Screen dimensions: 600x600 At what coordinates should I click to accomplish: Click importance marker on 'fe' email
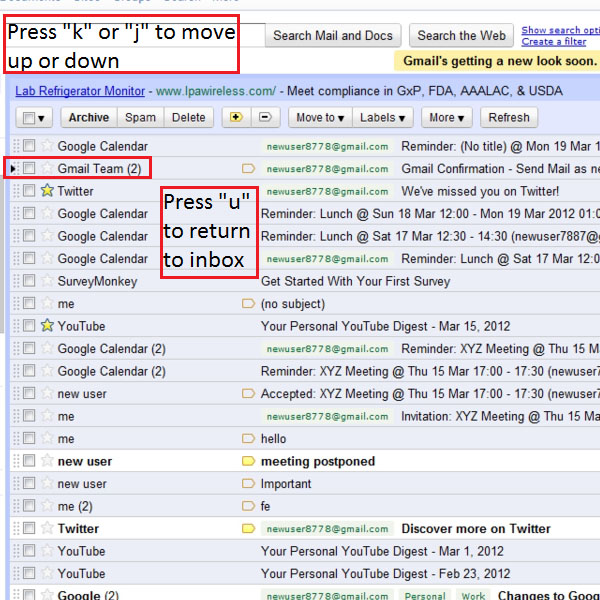click(x=248, y=506)
